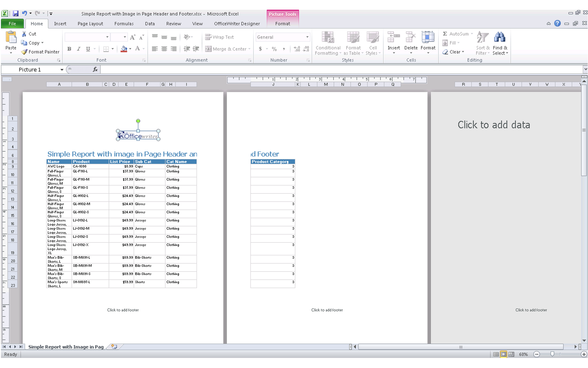Click the Sort & Filter icon

(482, 37)
